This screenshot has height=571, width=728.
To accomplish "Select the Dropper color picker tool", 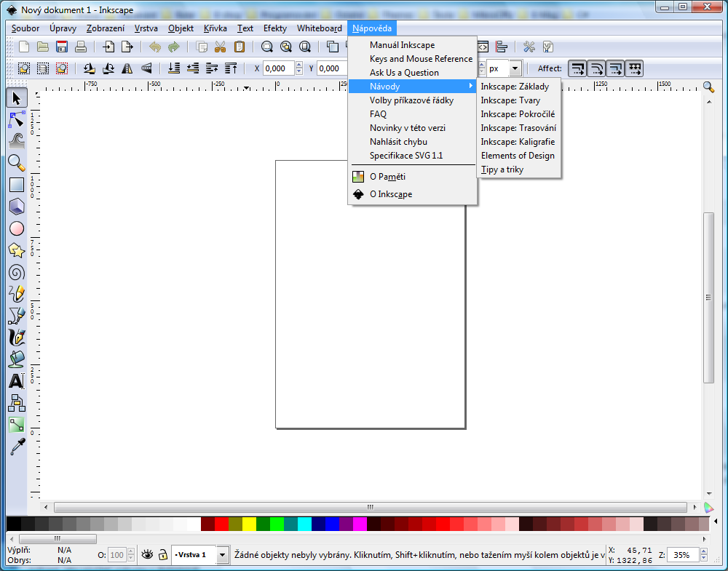I will [x=17, y=447].
